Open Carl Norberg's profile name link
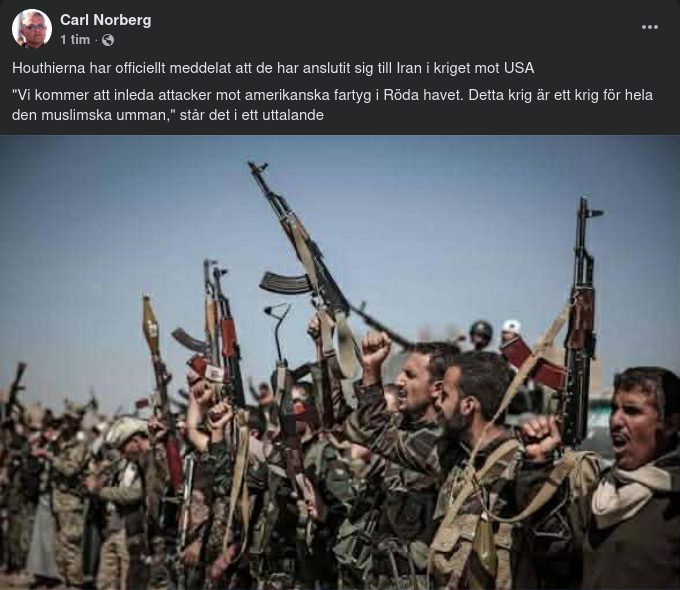The image size is (680, 590). [105, 20]
